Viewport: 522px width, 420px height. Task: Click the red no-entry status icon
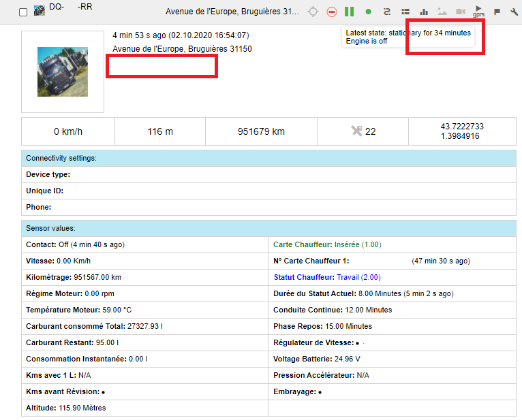point(331,12)
